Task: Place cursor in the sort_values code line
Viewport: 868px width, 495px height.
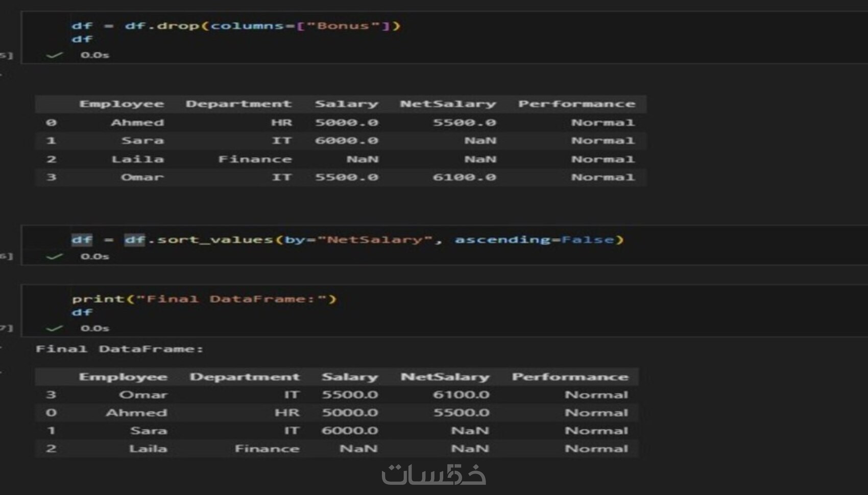Action: tap(348, 239)
